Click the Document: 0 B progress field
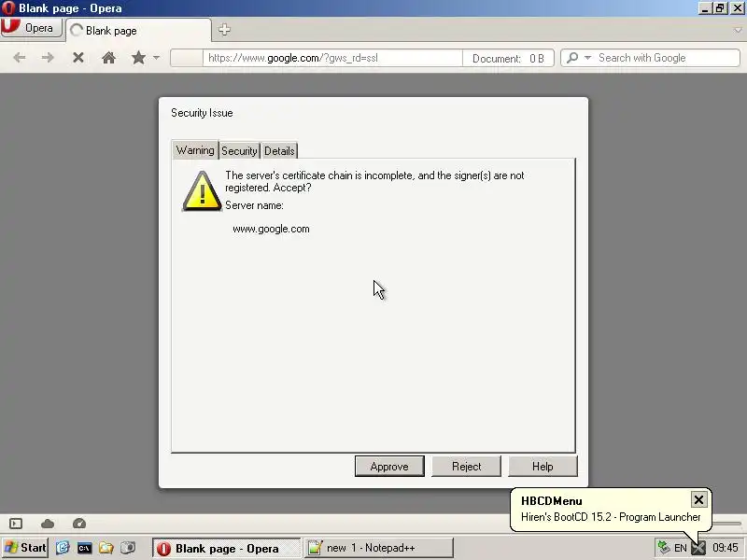Screen dimensions: 747x560 pos(508,58)
